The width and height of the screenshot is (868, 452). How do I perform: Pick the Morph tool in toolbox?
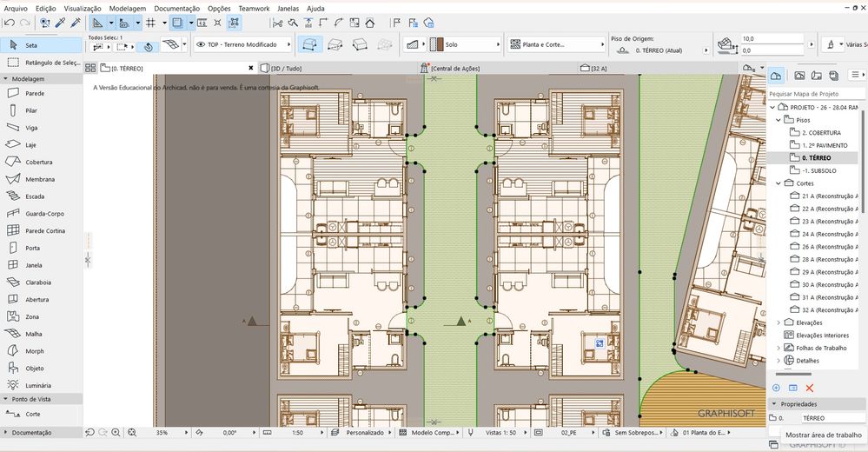[x=35, y=351]
